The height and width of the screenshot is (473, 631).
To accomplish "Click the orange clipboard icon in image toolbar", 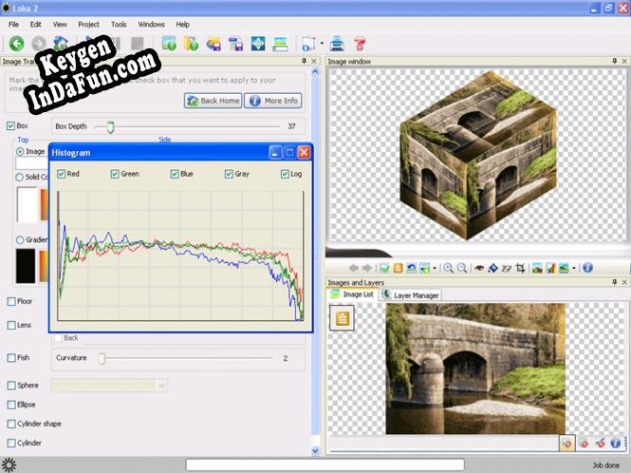I will [398, 268].
